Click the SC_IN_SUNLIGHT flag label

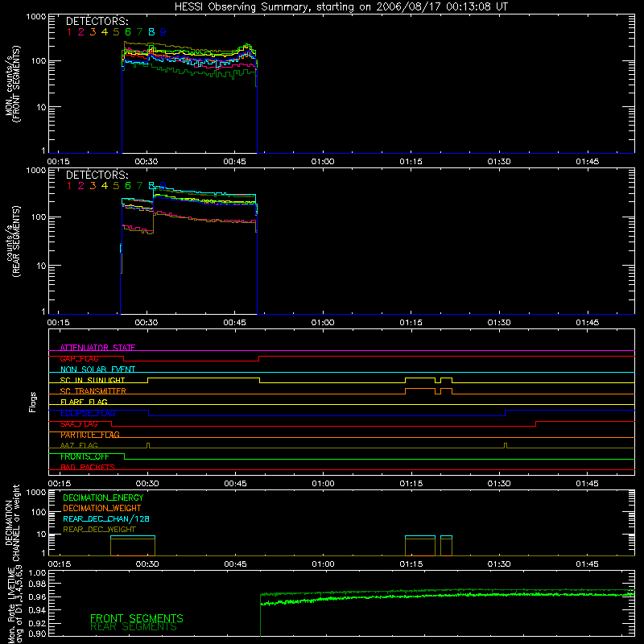pyautogui.click(x=93, y=380)
